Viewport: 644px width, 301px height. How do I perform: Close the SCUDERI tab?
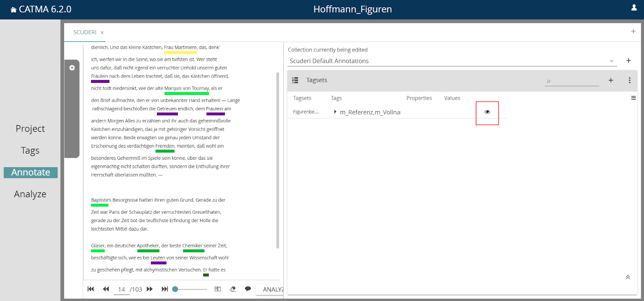tap(102, 33)
